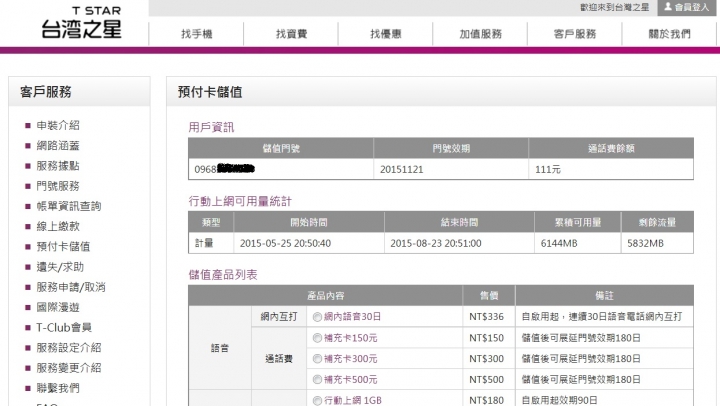Click the 通話費 category cell
This screenshot has height=406, width=720.
click(x=279, y=359)
